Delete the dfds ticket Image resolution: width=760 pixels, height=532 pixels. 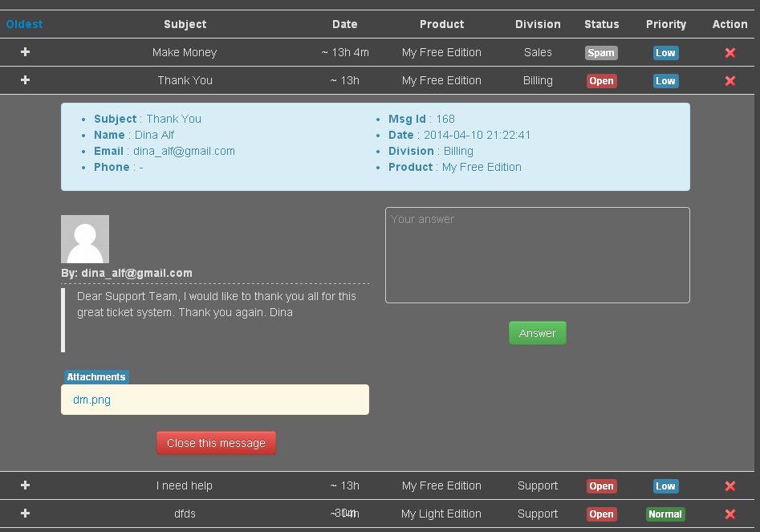pos(730,514)
